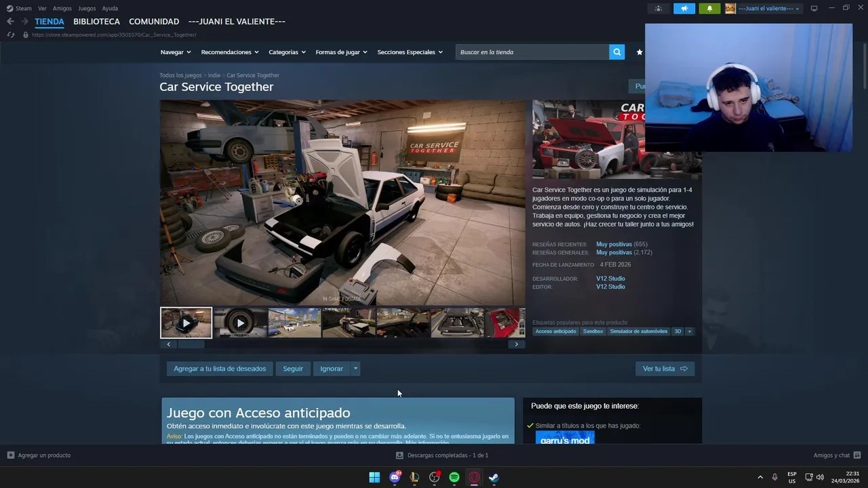
Task: Expand more tags with the plus button
Action: (690, 331)
